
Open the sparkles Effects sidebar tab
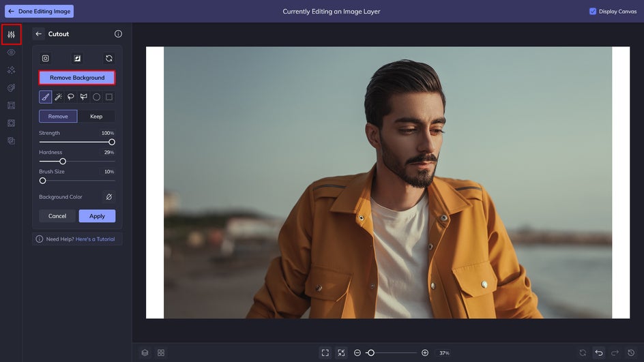(11, 70)
